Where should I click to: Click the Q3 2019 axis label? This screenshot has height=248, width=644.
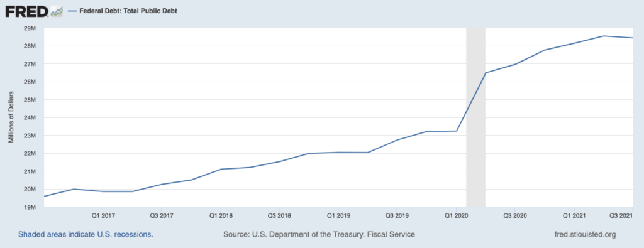pos(396,215)
